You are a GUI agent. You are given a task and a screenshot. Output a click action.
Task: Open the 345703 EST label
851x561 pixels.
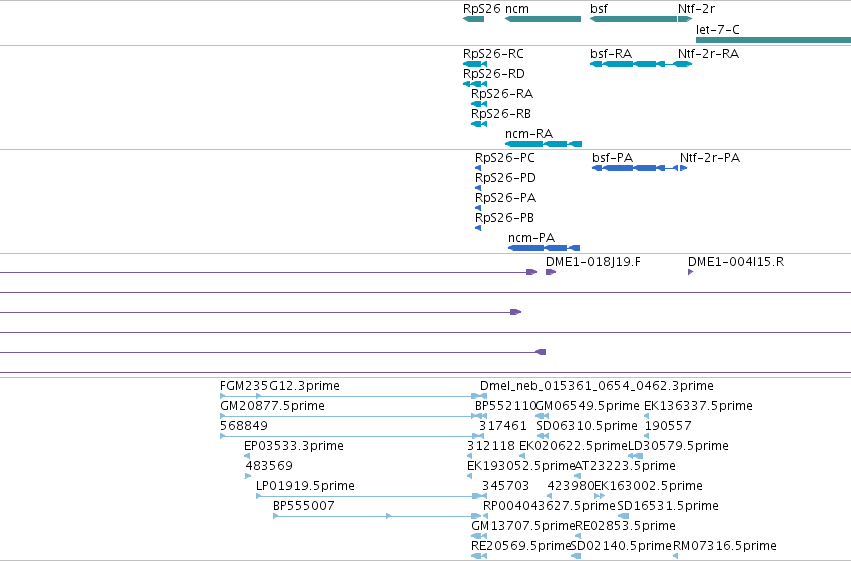[x=505, y=486]
